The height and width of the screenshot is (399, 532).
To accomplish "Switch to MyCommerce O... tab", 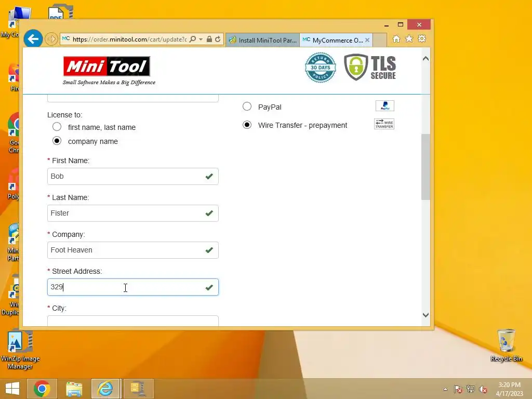I will pyautogui.click(x=334, y=40).
